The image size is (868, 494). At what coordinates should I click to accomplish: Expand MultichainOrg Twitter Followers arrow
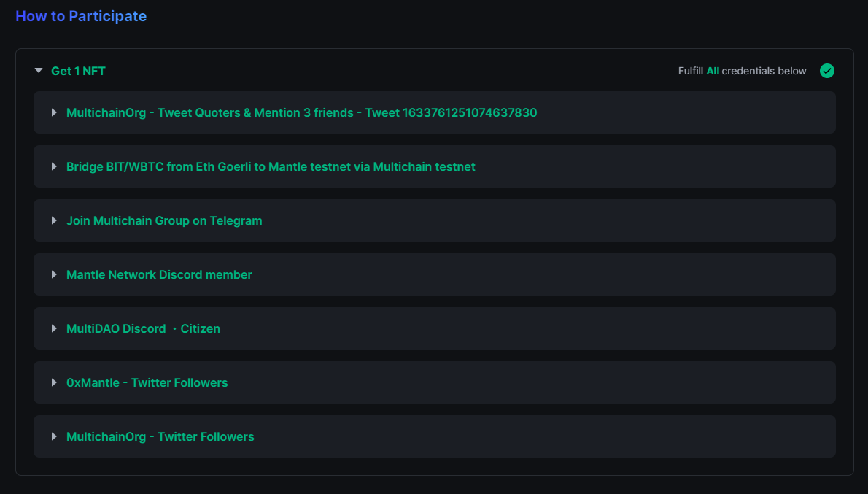coord(54,436)
